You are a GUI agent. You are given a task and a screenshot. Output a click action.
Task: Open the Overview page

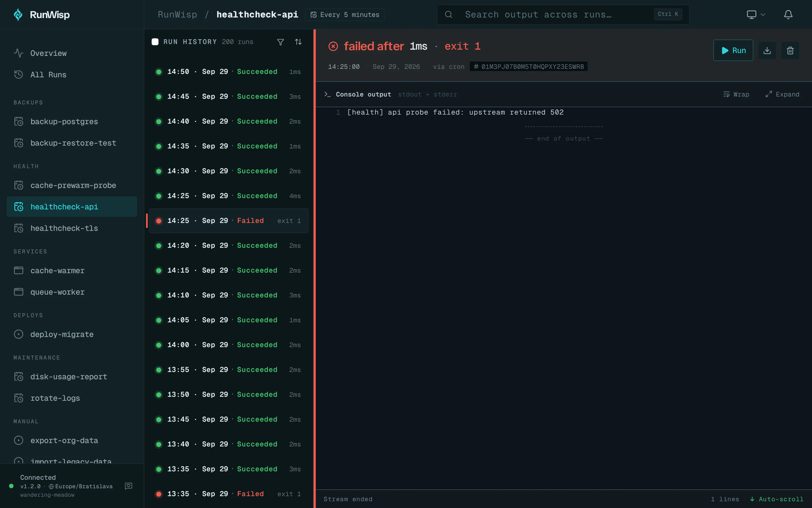[72, 53]
